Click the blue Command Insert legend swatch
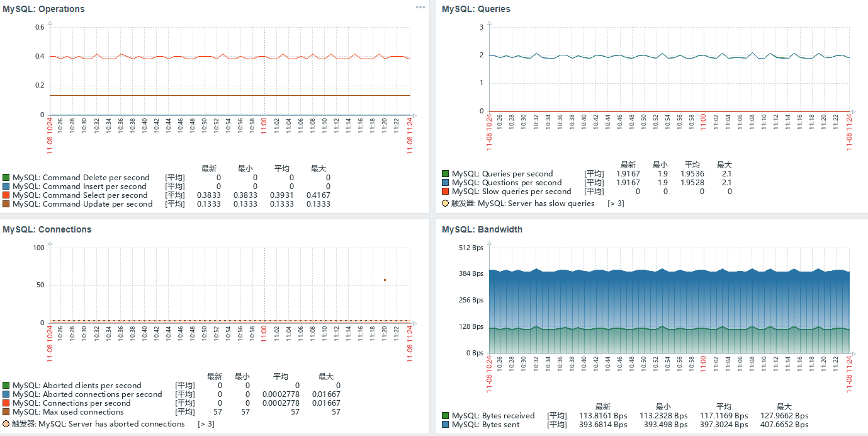Viewport: 868px width, 436px height. tap(6, 186)
